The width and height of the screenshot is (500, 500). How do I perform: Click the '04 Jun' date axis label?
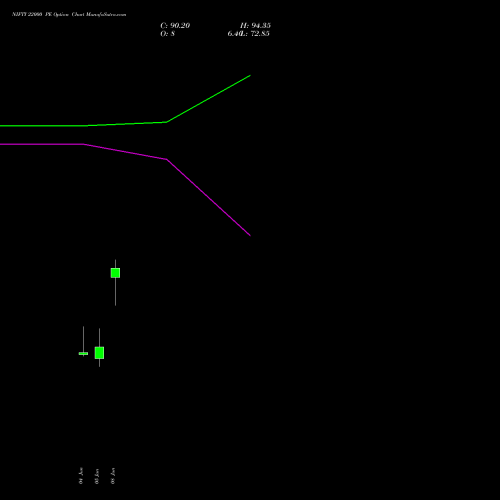point(81,476)
